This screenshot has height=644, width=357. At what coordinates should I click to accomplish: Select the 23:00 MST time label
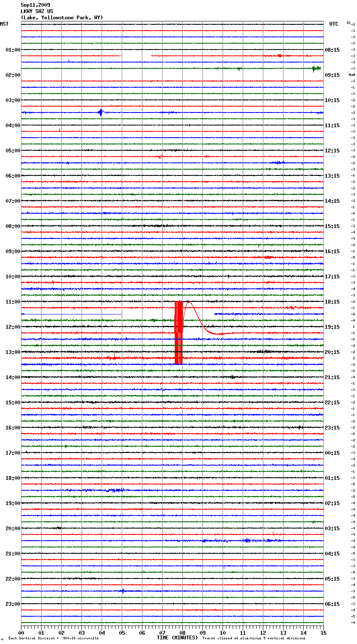[13, 604]
